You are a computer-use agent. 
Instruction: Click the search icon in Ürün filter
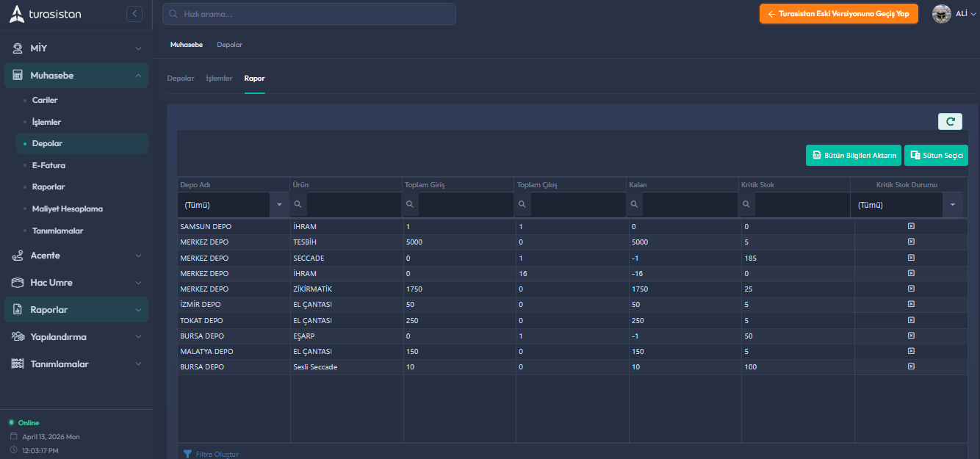298,205
